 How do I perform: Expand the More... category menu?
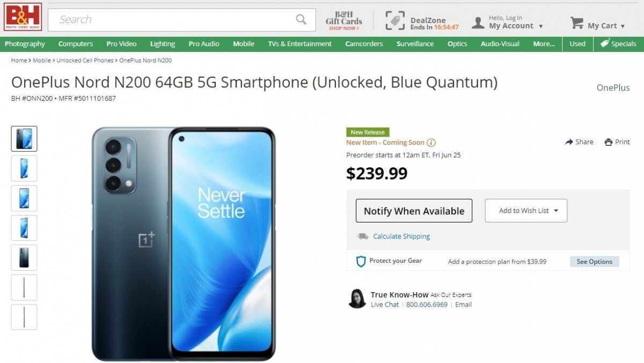coord(544,44)
